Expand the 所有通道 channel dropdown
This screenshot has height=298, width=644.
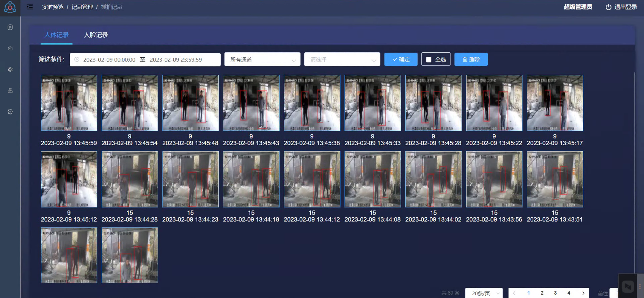tap(262, 59)
